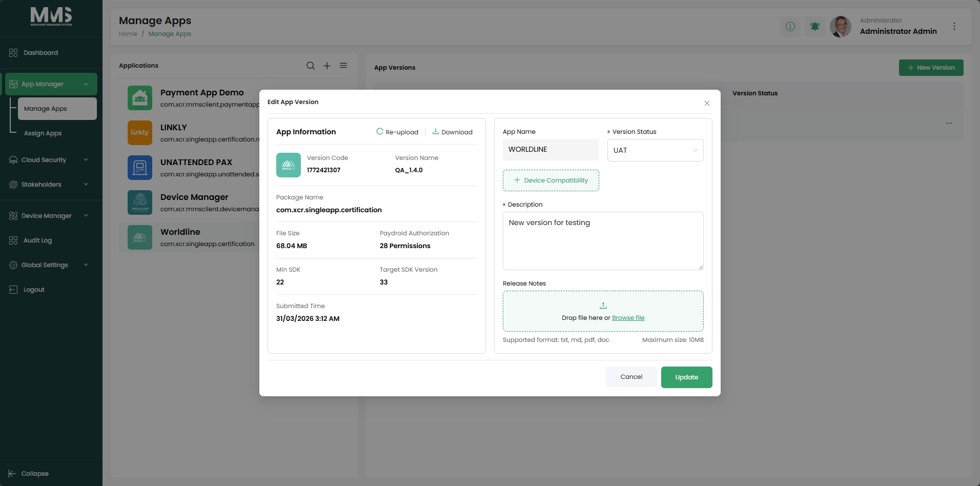The height and width of the screenshot is (486, 980).
Task: Close the Edit App Version dialog
Action: [x=707, y=104]
